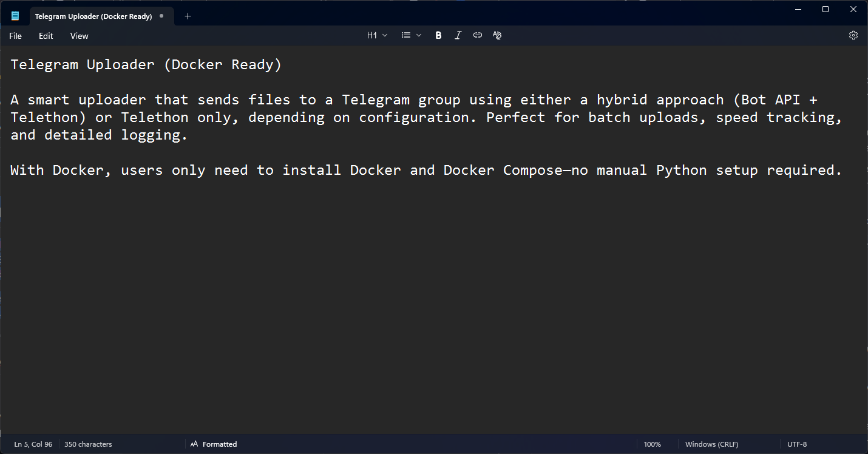Clear formatting with the eraser icon
The width and height of the screenshot is (868, 454).
[x=497, y=36]
